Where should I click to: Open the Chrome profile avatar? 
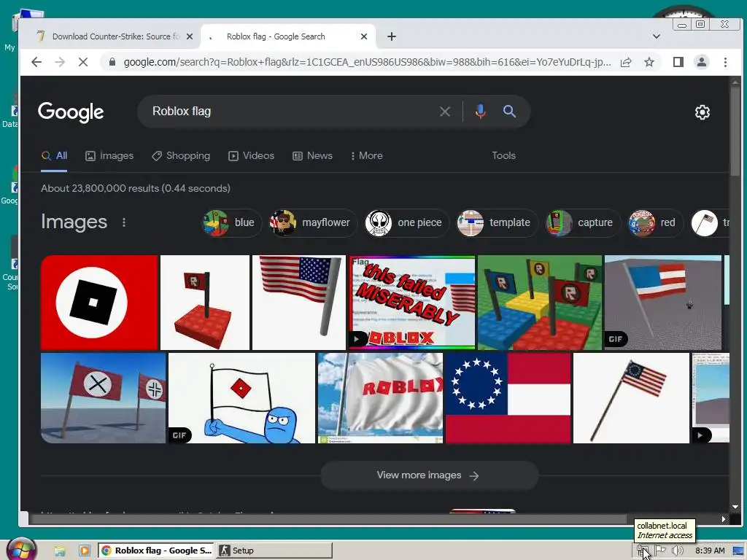coord(701,62)
